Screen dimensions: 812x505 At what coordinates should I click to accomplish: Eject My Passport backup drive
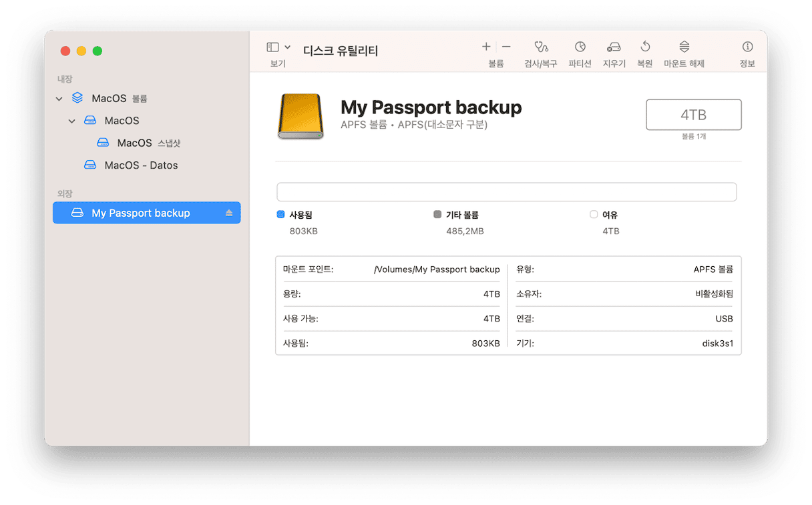(229, 213)
